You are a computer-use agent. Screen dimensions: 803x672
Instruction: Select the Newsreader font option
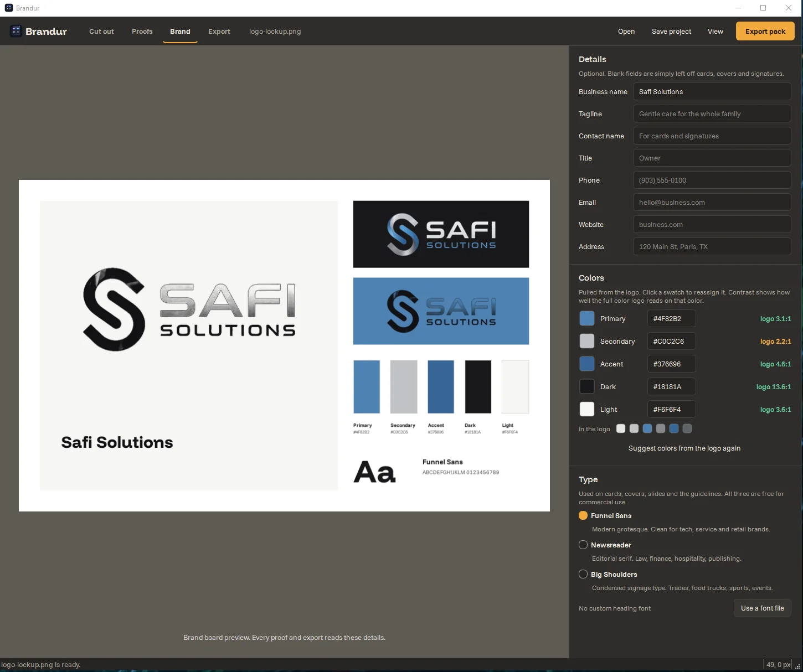[x=605, y=545]
